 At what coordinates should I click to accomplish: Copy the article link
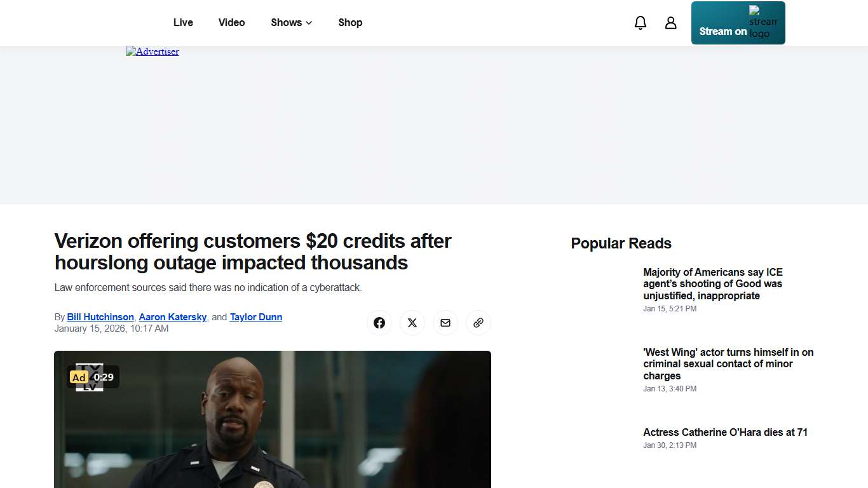pyautogui.click(x=478, y=323)
